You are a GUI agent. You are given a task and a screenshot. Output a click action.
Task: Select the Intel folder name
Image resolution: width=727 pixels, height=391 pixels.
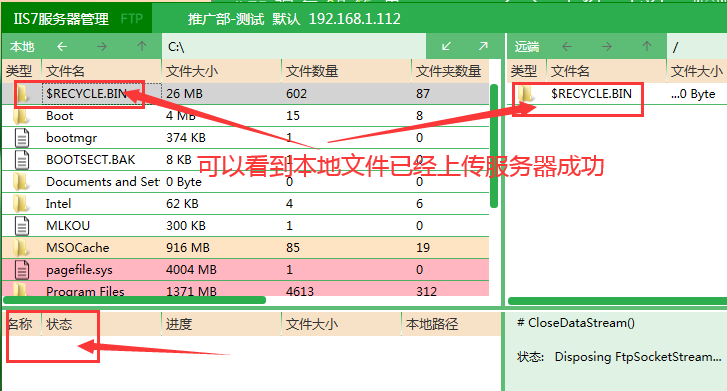[x=58, y=204]
